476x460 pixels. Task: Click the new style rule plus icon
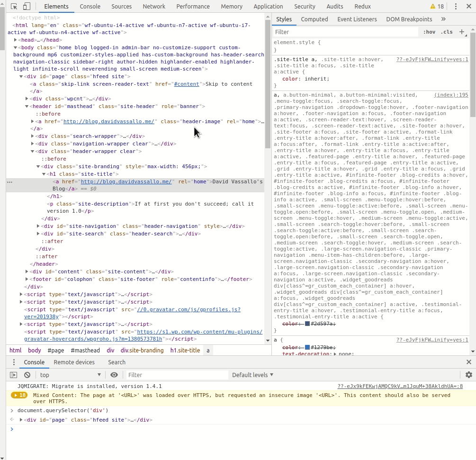click(x=462, y=32)
